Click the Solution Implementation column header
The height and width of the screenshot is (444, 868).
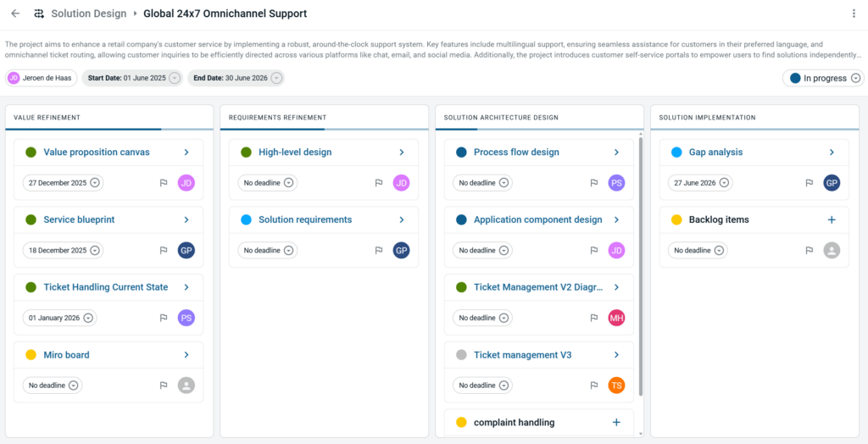pos(708,118)
